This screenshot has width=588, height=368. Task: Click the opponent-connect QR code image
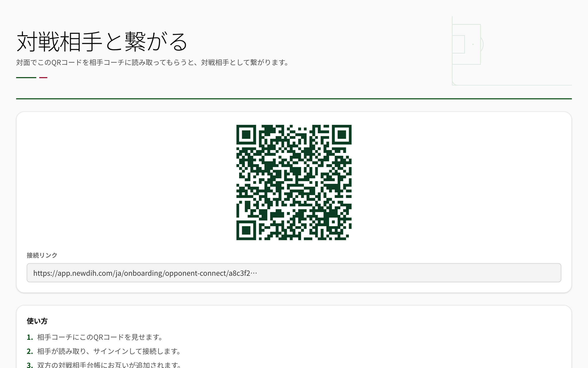tap(294, 182)
